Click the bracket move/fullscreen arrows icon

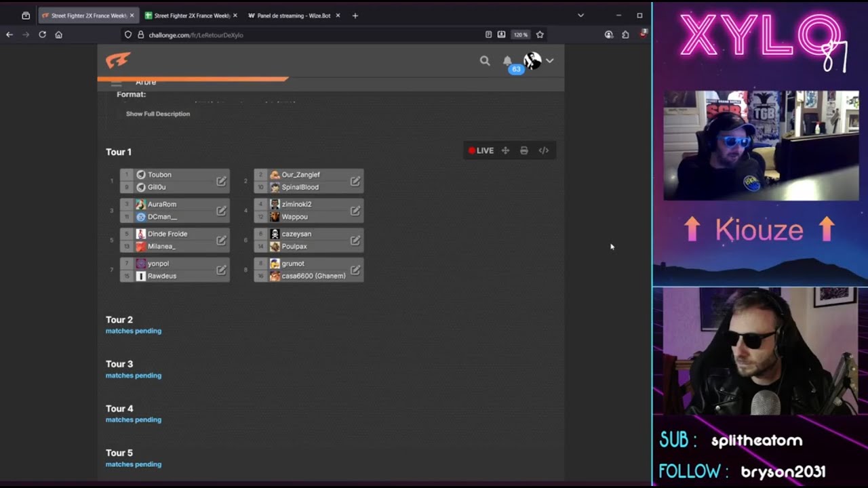(505, 150)
